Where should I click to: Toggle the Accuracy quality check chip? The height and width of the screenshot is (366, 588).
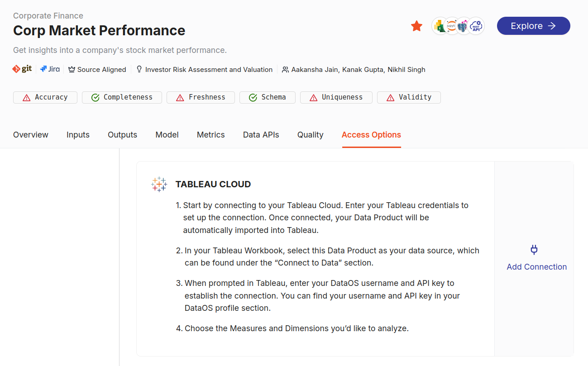point(45,97)
